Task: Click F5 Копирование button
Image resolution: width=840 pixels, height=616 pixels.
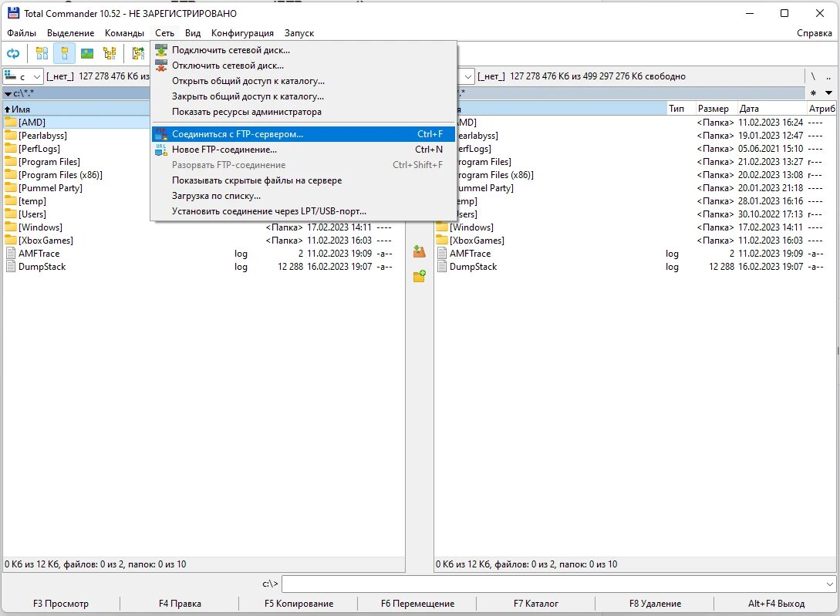Action: click(x=299, y=603)
